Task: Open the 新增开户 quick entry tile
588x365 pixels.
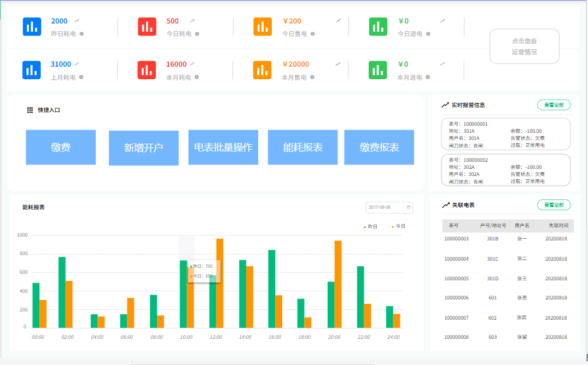Action: (x=144, y=148)
